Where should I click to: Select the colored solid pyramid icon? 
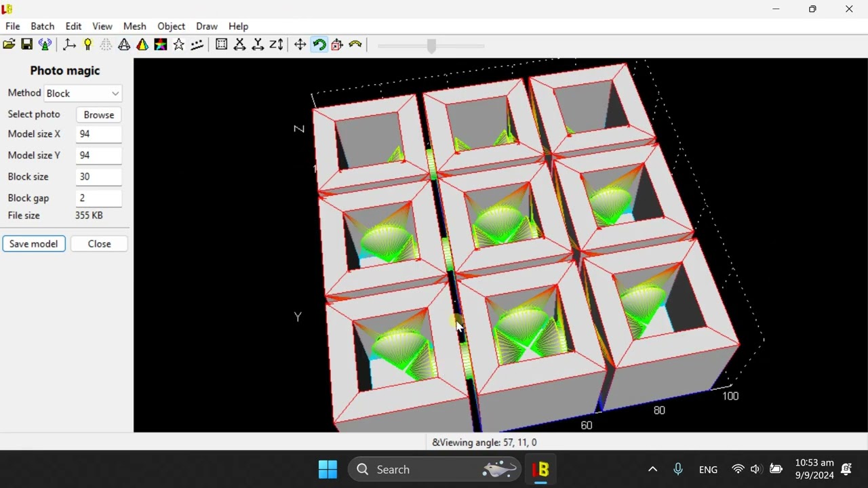(x=142, y=45)
